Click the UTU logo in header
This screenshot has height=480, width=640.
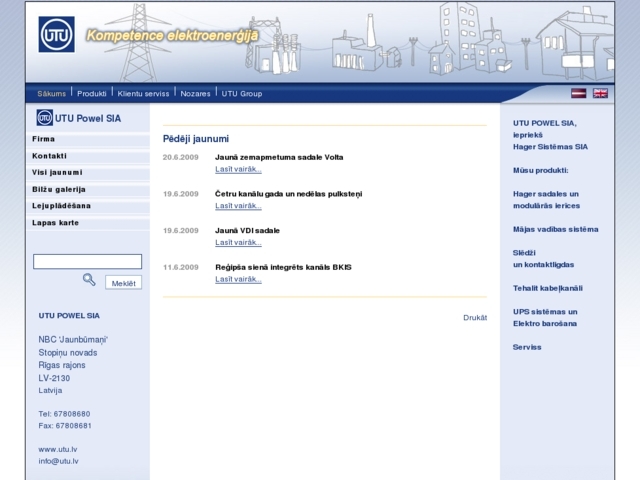tap(57, 36)
